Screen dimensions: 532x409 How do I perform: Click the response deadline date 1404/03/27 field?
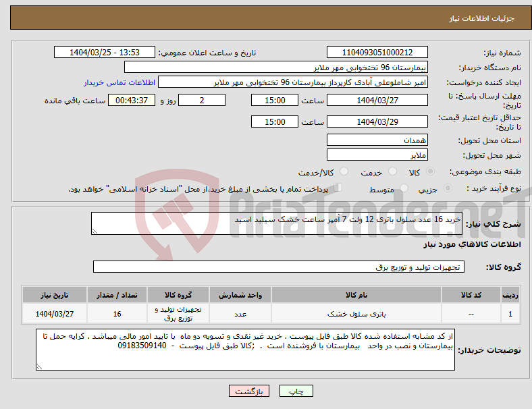tap(377, 101)
